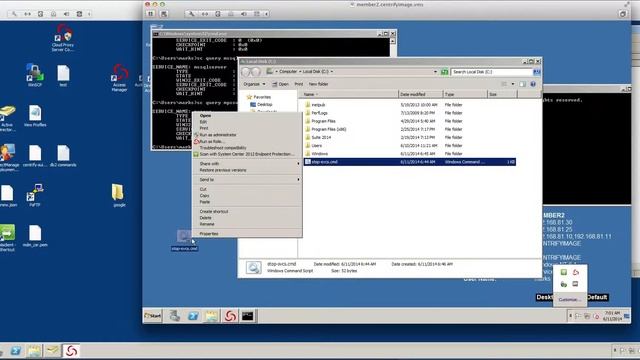Choose Scan with System Center Endpoint Protection
The height and width of the screenshot is (360, 640).
[x=247, y=154]
